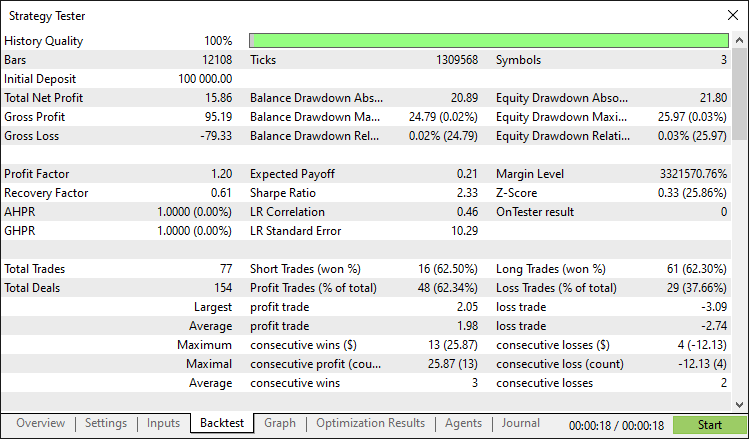Viewport: 749px width, 439px height.
Task: Click the LR Standard Error value 10.29
Action: (x=465, y=231)
